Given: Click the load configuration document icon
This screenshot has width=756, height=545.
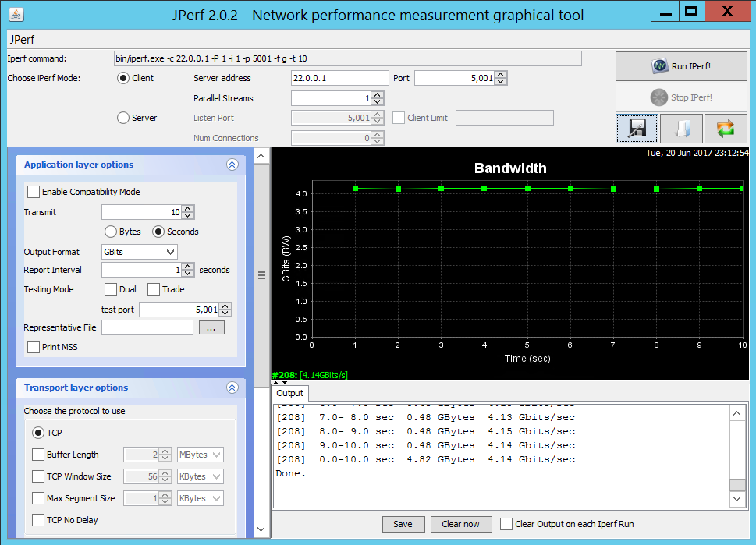Looking at the screenshot, I should 681,129.
